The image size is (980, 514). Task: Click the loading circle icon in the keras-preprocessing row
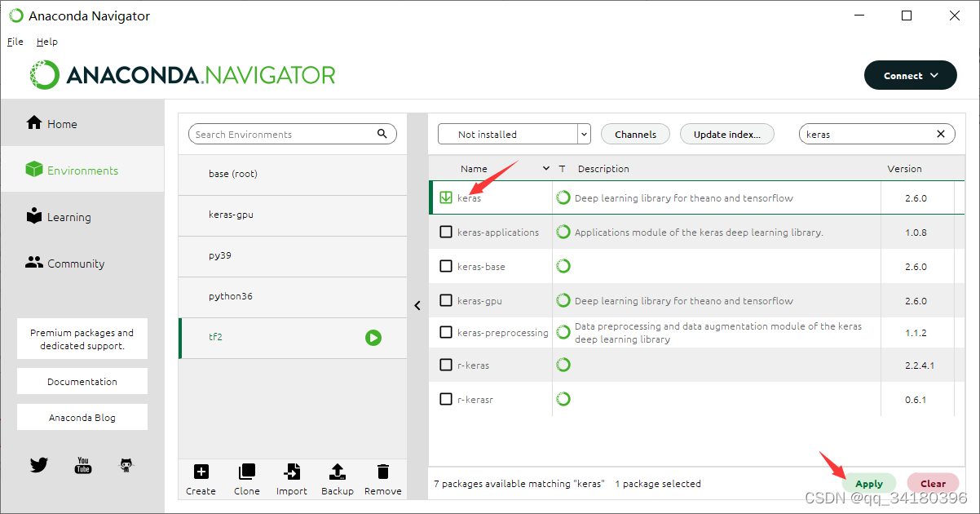[x=563, y=332]
